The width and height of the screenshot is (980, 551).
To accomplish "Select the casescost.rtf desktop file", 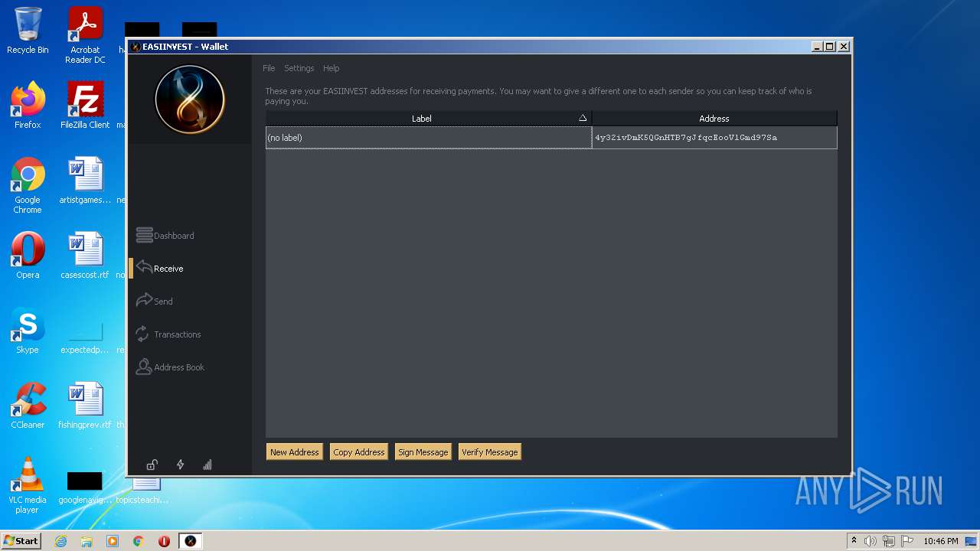I will pos(85,256).
